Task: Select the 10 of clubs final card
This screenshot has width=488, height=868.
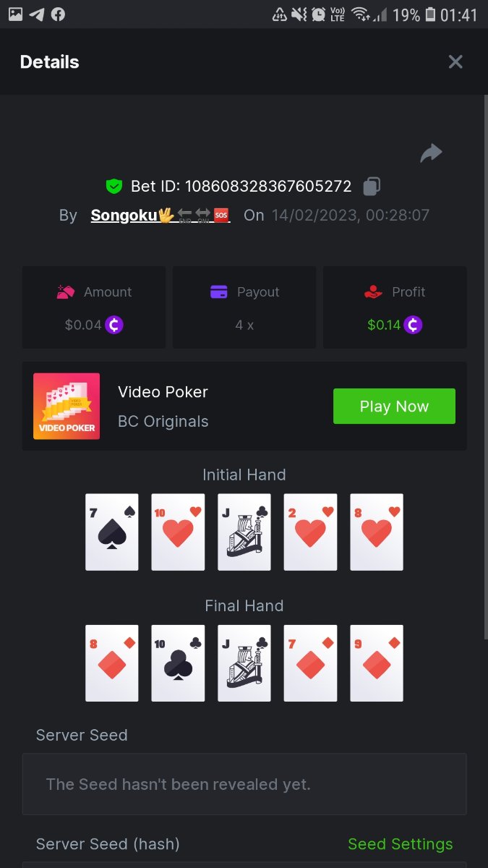Action: [x=178, y=663]
